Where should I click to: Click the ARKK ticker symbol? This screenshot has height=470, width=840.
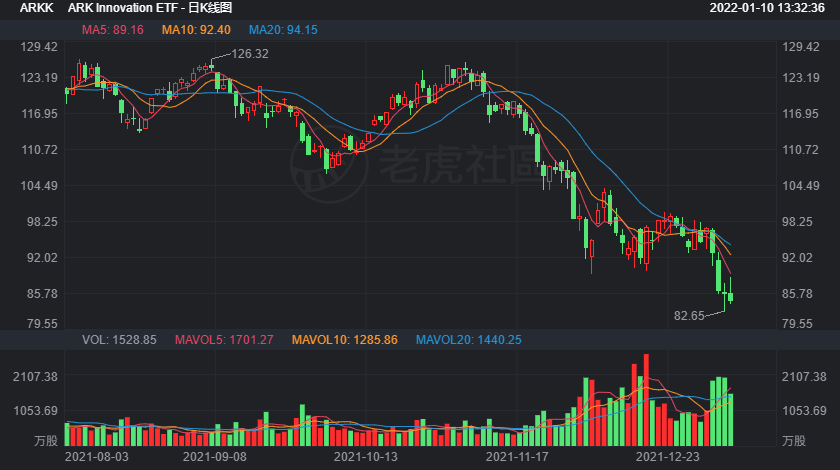(36, 8)
